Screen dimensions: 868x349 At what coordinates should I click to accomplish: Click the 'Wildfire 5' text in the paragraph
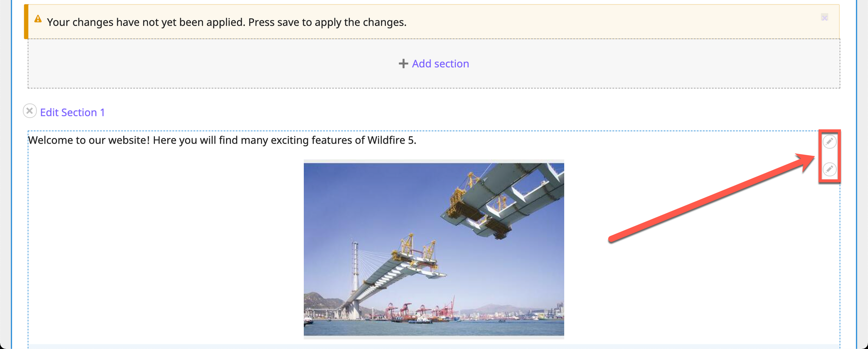pyautogui.click(x=392, y=140)
